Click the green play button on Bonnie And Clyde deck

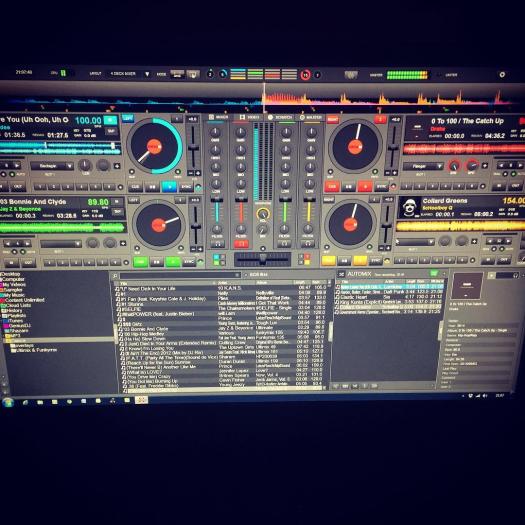click(x=173, y=261)
